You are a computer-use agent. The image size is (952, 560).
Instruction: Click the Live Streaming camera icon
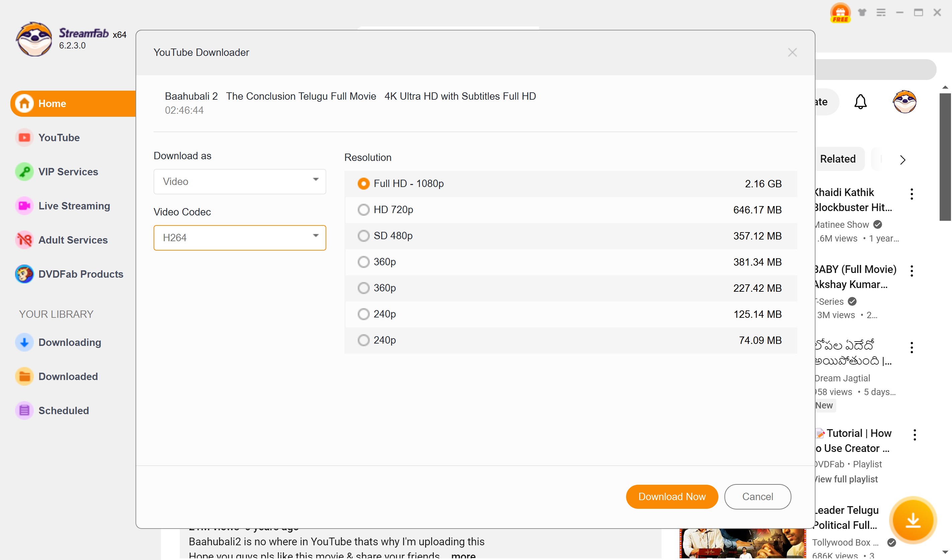click(24, 206)
